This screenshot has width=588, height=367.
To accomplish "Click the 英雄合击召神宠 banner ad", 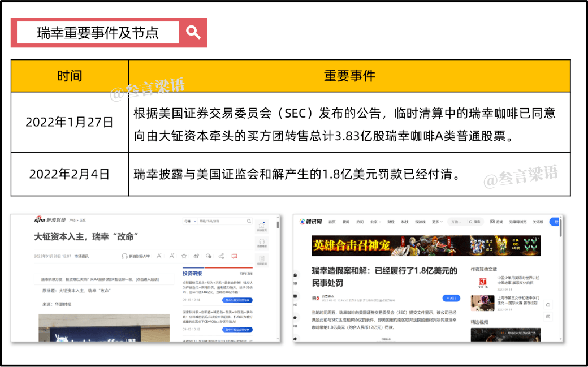I will (x=426, y=245).
